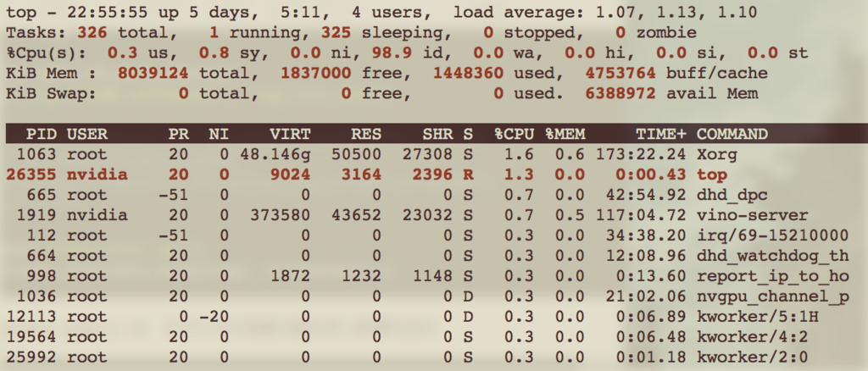This screenshot has width=868, height=371.
Task: Click the 98.9 idle CPU value
Action: point(392,53)
